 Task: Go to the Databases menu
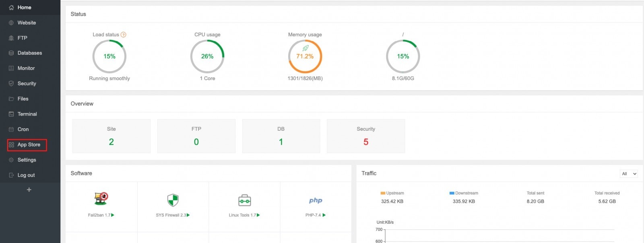pos(29,53)
